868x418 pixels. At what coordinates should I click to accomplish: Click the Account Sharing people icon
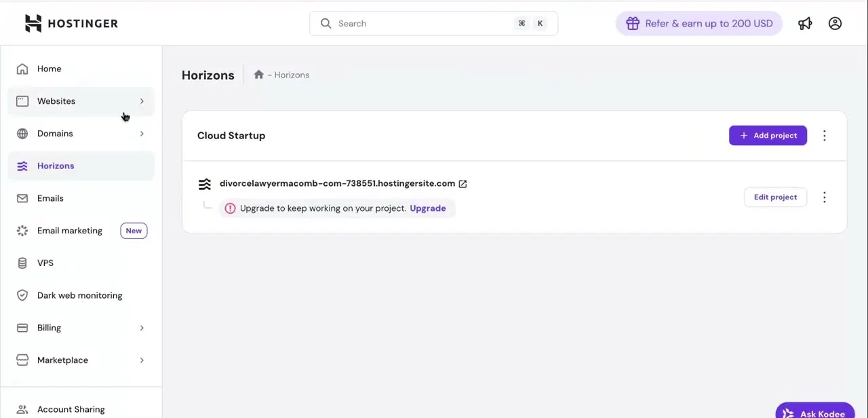22,409
